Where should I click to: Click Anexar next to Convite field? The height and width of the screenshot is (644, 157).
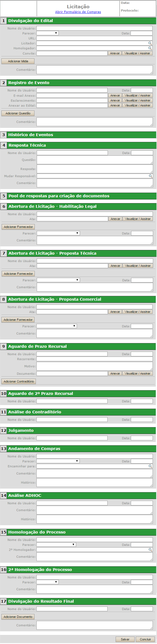(x=115, y=53)
